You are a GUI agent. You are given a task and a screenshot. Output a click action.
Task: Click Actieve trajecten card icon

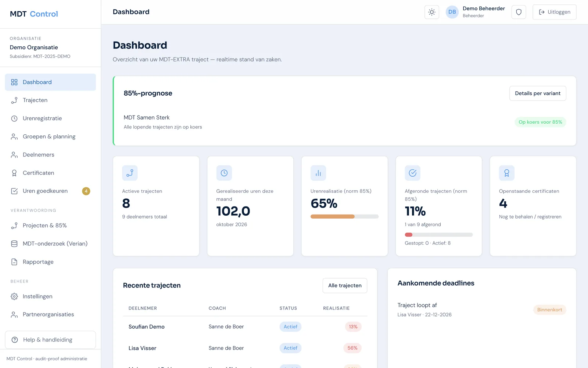click(130, 173)
